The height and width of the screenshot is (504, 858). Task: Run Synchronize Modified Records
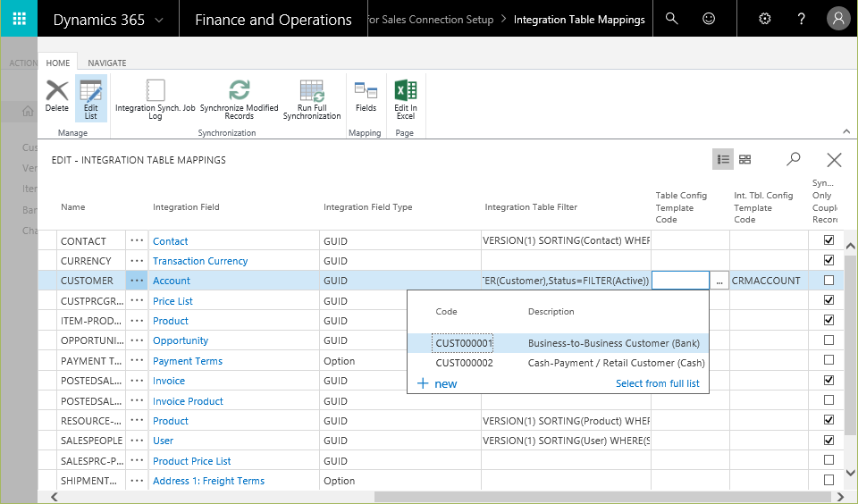point(240,99)
